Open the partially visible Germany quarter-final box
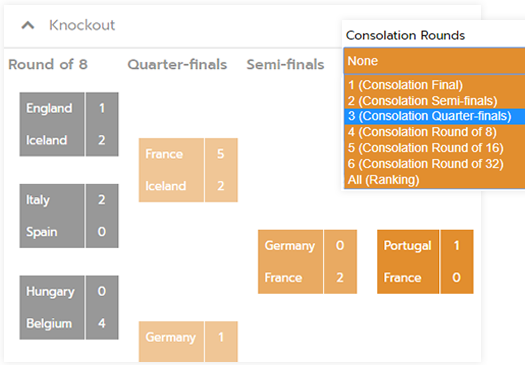The width and height of the screenshot is (525, 365). click(188, 342)
